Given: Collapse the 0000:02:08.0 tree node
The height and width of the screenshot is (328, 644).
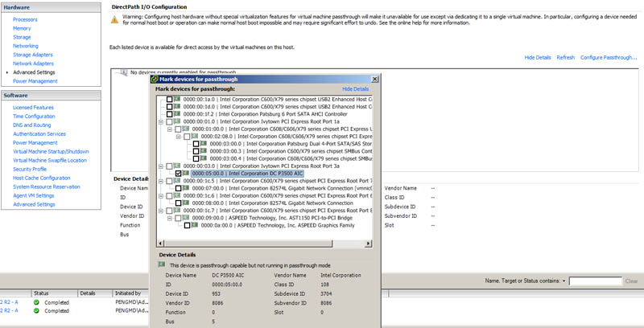Looking at the screenshot, I should tap(179, 137).
